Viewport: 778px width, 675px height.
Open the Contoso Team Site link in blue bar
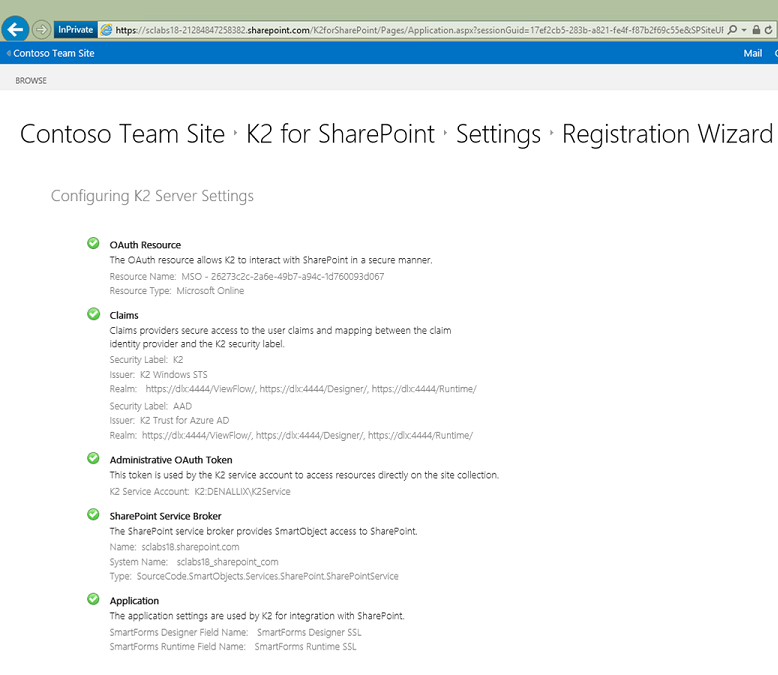[54, 53]
